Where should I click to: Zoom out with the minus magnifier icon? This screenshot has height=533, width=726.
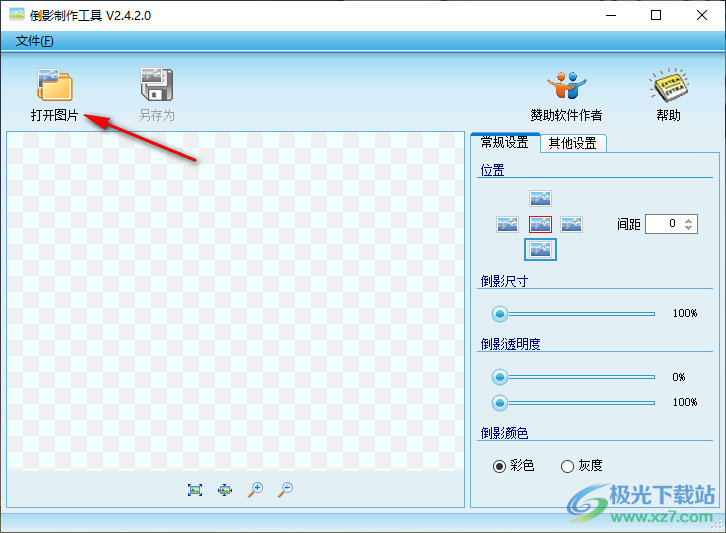[x=285, y=489]
